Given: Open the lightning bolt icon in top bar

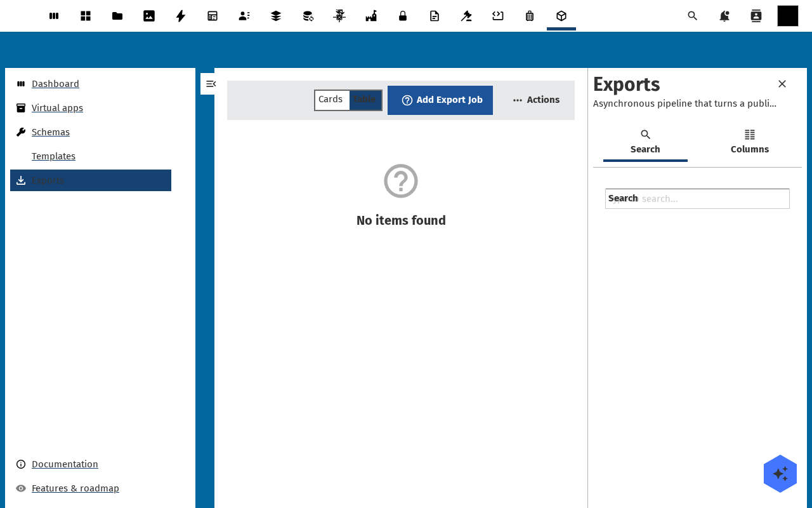Looking at the screenshot, I should tap(181, 16).
